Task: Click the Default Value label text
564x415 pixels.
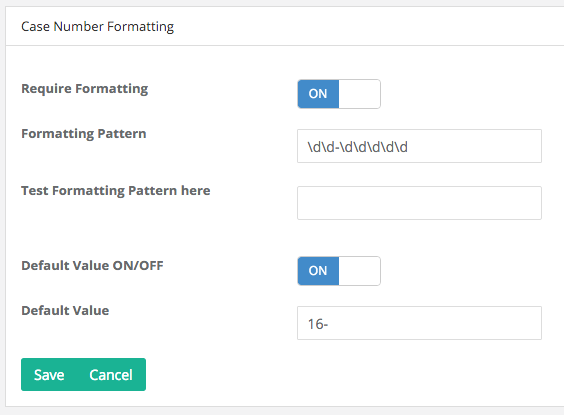Action: tap(65, 310)
